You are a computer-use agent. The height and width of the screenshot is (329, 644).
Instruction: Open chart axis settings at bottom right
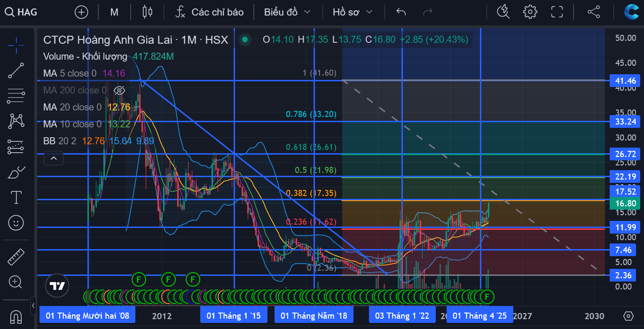628,316
